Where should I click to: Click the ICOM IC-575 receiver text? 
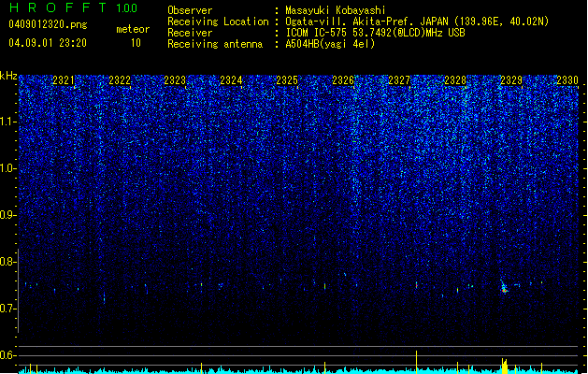point(375,33)
